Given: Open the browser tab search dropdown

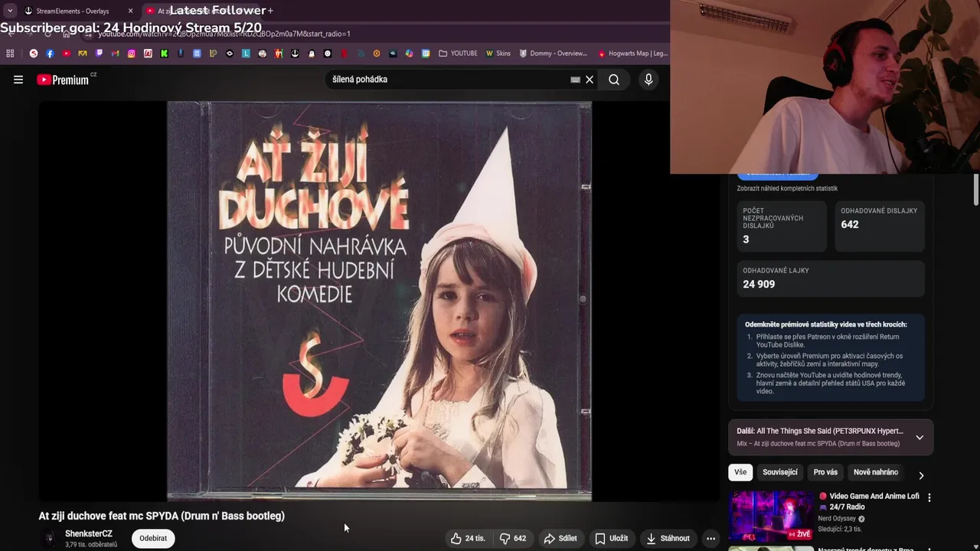Looking at the screenshot, I should click(x=9, y=11).
